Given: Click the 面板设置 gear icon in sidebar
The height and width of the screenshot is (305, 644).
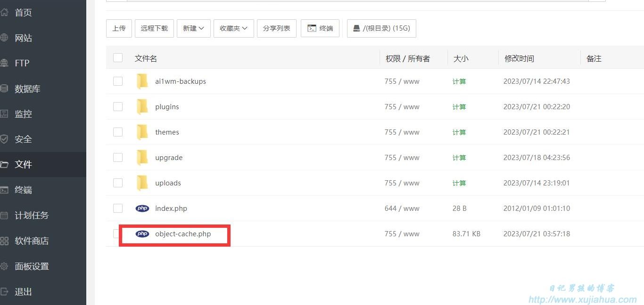Looking at the screenshot, I should (4, 266).
